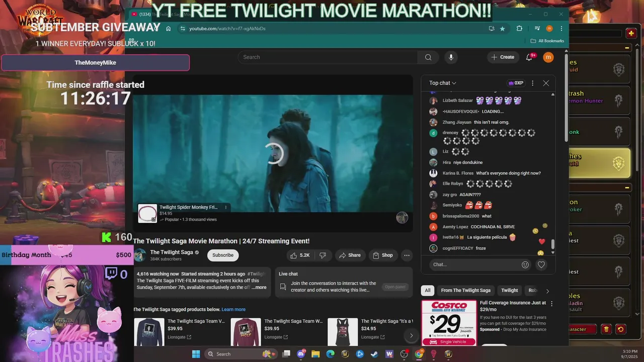The height and width of the screenshot is (362, 644).
Task: Select the Twilight filter chip
Action: [509, 291]
